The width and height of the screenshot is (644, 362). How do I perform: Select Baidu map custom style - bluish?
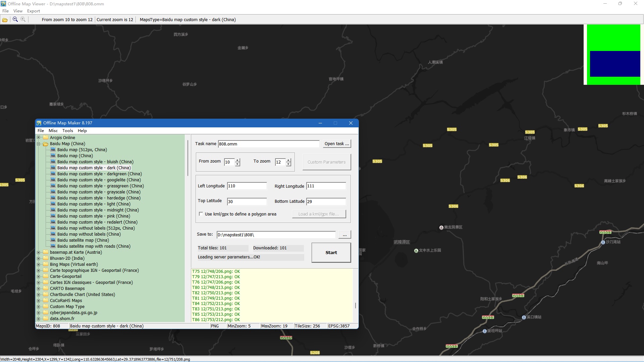coord(95,162)
